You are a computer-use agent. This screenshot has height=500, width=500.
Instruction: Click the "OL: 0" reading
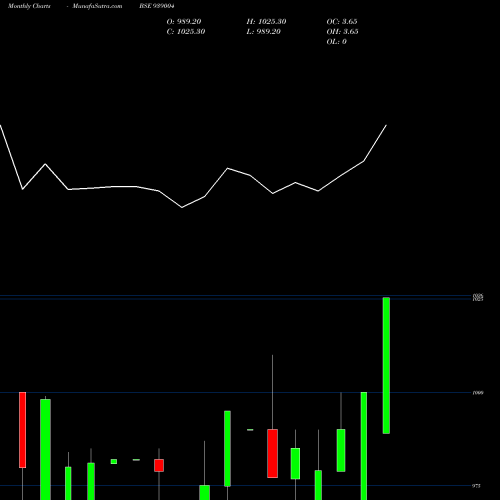click(x=337, y=42)
